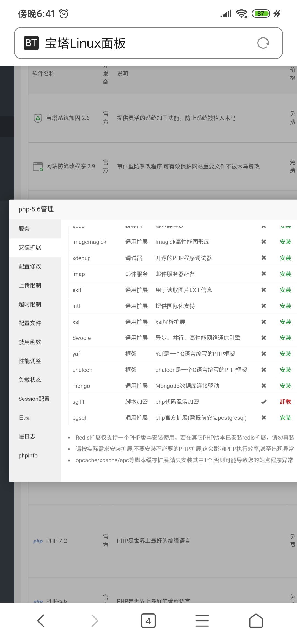Image resolution: width=297 pixels, height=644 pixels.
Task: Install the intl extension
Action: click(x=285, y=306)
